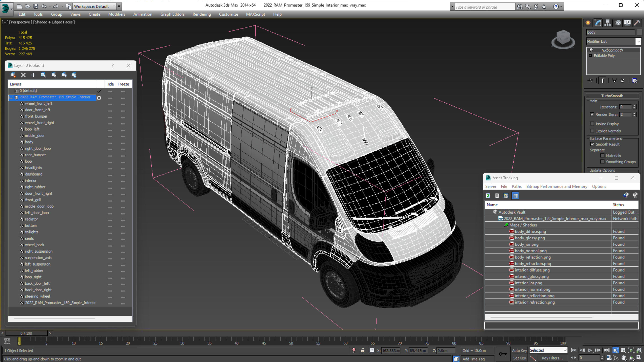Open Help question mark dropdown arrow
This screenshot has width=644, height=362.
pyautogui.click(x=561, y=7)
